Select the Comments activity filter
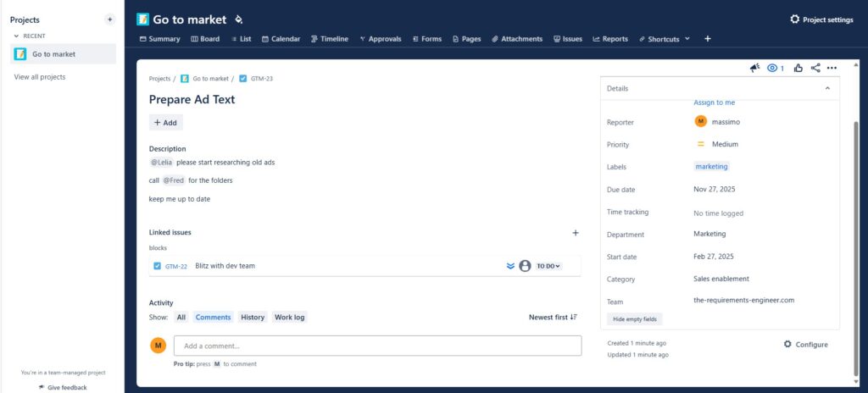This screenshot has width=868, height=393. (x=213, y=318)
